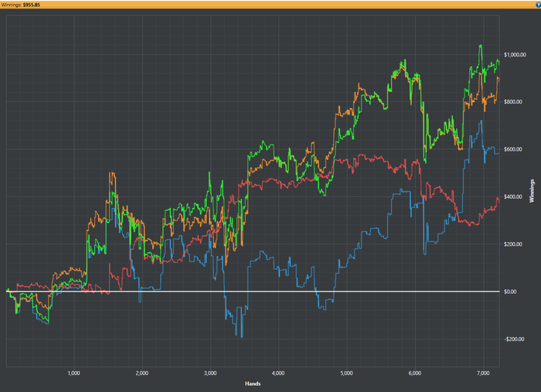Click the $800.00 y-axis label

point(512,102)
